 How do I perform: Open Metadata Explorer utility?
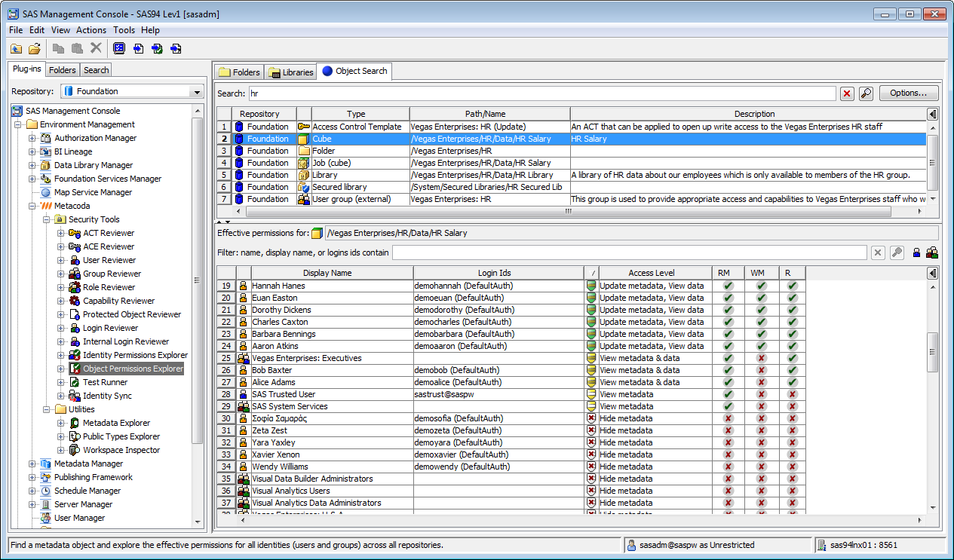click(116, 423)
